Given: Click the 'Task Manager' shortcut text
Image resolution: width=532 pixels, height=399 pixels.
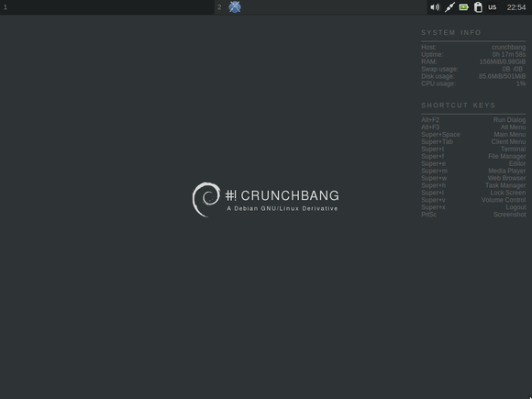Looking at the screenshot, I should point(505,185).
